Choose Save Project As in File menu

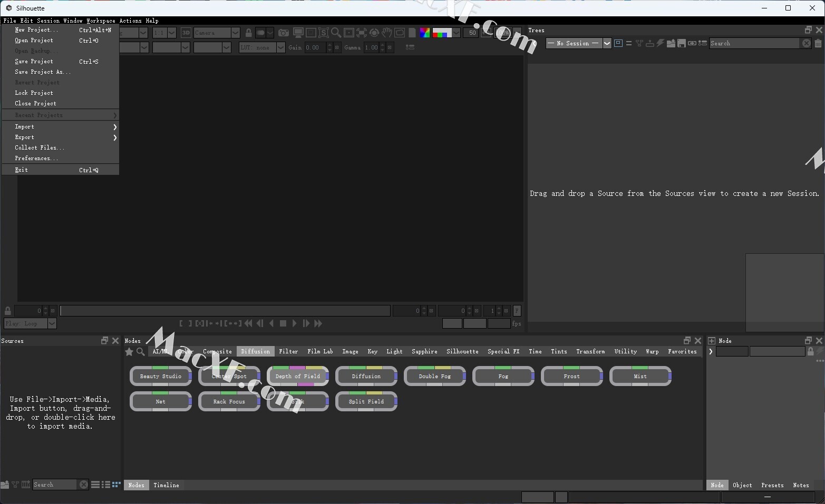(x=60, y=72)
